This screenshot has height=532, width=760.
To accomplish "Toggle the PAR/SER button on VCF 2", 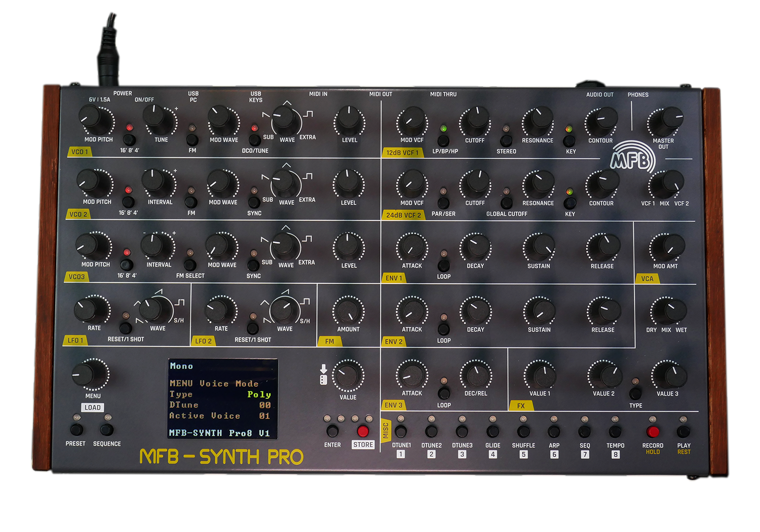I will click(x=443, y=203).
